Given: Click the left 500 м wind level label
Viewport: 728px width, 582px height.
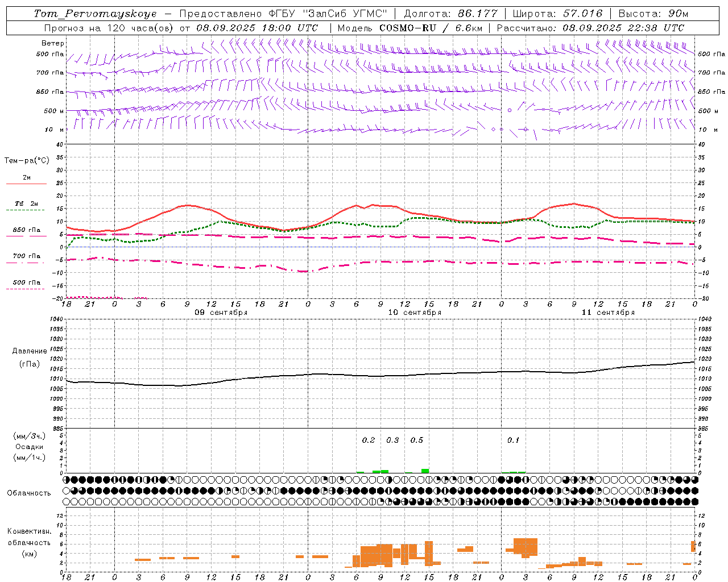Looking at the screenshot, I should 54,111.
